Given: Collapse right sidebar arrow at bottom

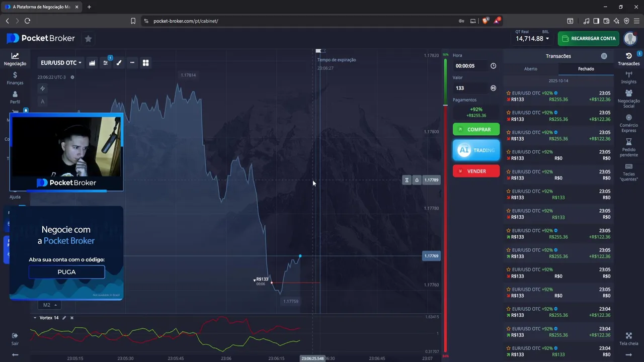Looking at the screenshot, I should point(629,354).
